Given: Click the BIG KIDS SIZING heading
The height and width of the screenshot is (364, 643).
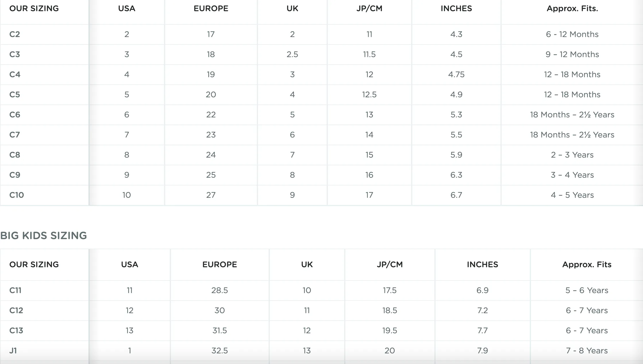Looking at the screenshot, I should point(43,236).
